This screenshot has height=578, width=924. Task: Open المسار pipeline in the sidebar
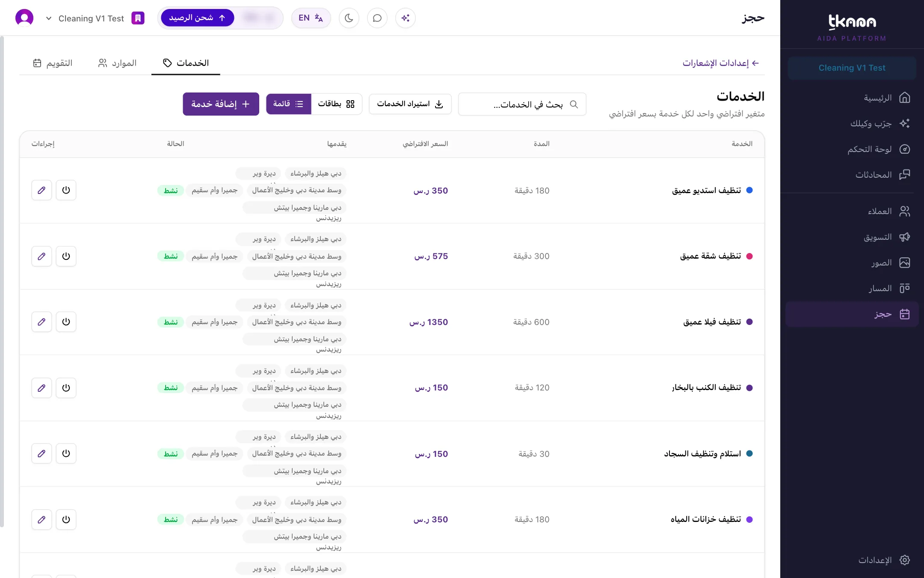coord(851,288)
